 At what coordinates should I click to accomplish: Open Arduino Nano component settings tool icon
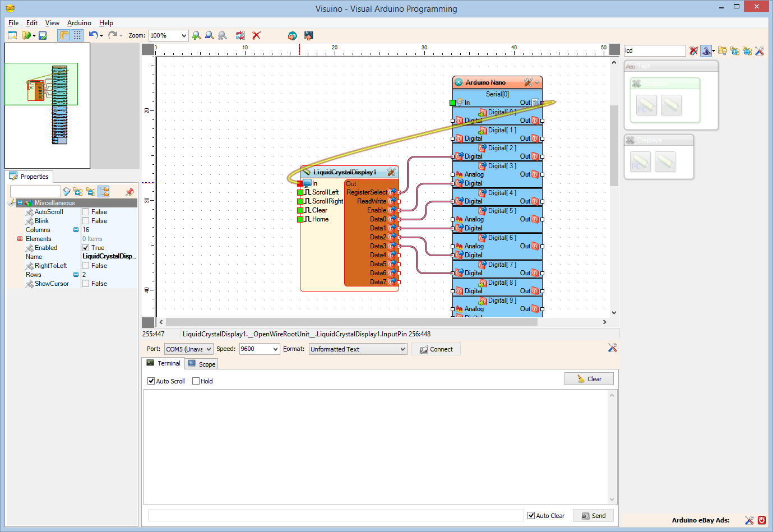(x=527, y=82)
